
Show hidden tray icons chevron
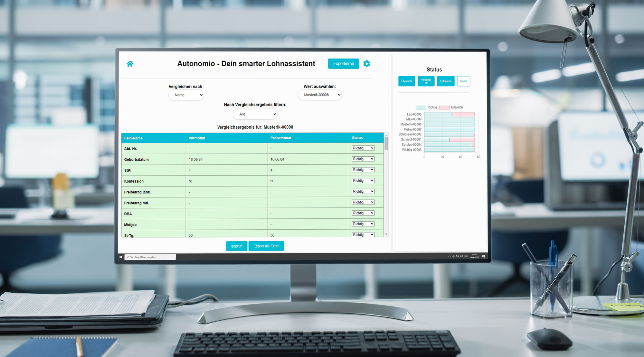[449, 256]
